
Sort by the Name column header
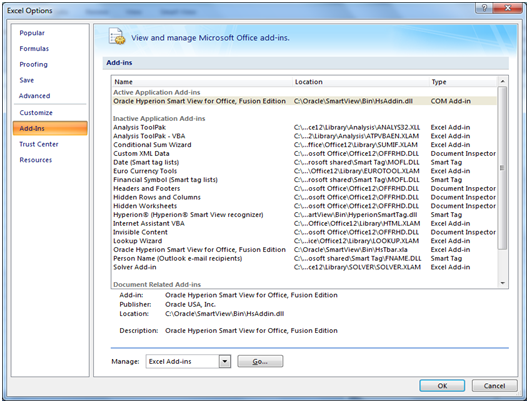(202, 82)
